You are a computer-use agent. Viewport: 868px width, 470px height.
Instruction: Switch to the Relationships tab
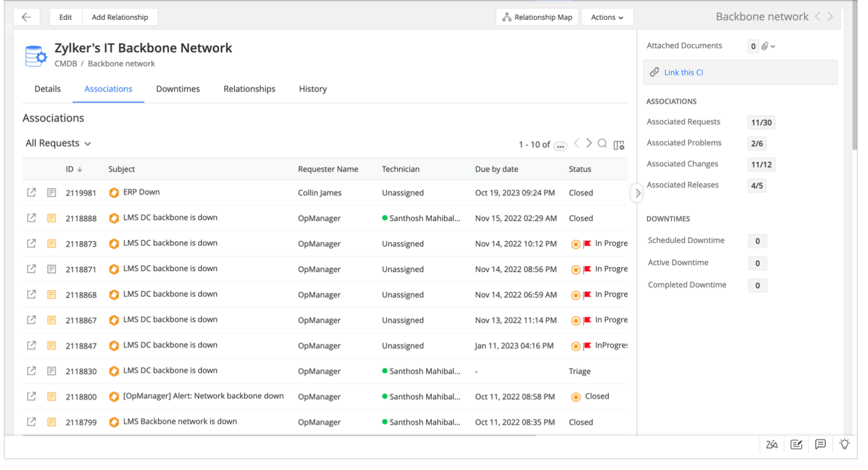point(250,89)
